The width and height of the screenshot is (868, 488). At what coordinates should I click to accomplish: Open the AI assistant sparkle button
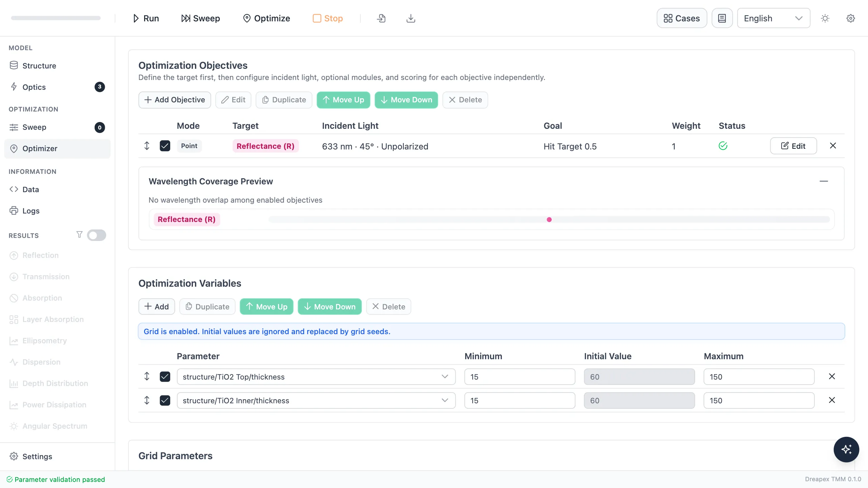846,449
